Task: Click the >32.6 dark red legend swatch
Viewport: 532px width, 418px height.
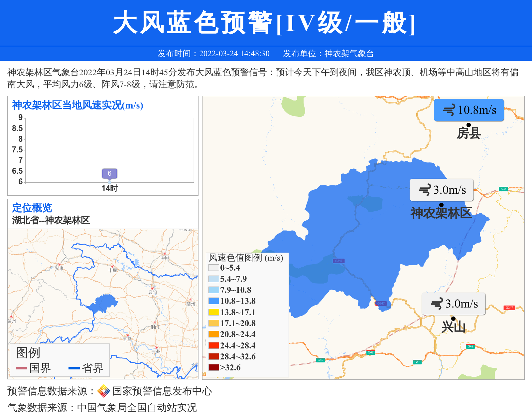Action: [213, 367]
